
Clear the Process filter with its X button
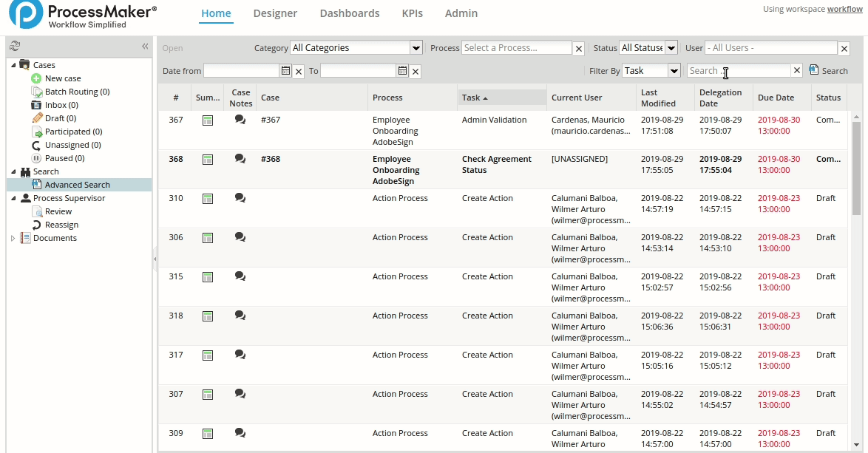tap(579, 48)
